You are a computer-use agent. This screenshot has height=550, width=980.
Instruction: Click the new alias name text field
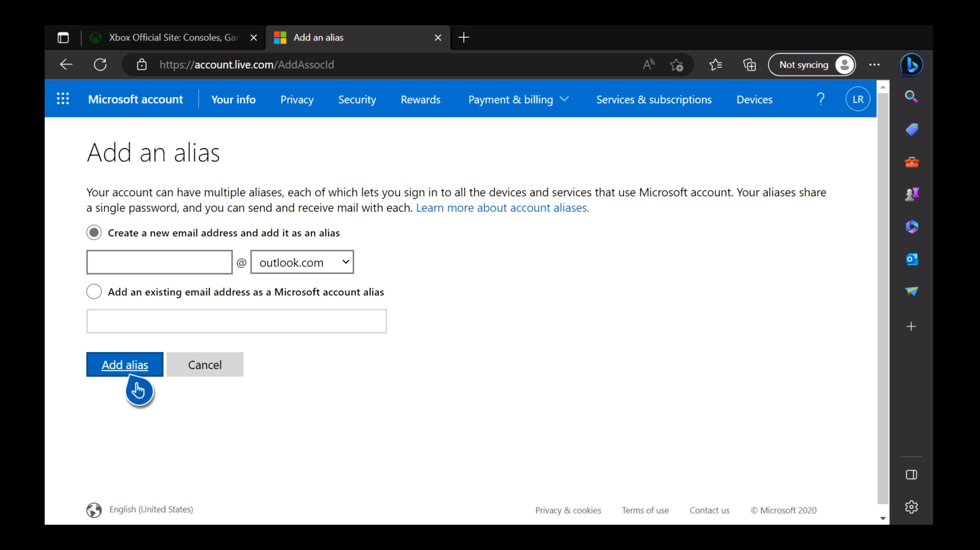(159, 262)
